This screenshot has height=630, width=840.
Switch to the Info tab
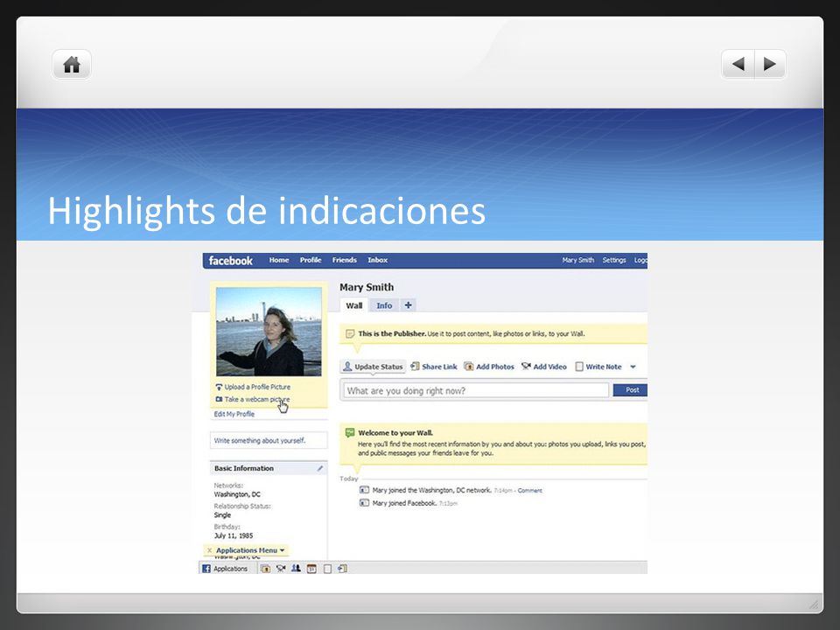pyautogui.click(x=384, y=305)
